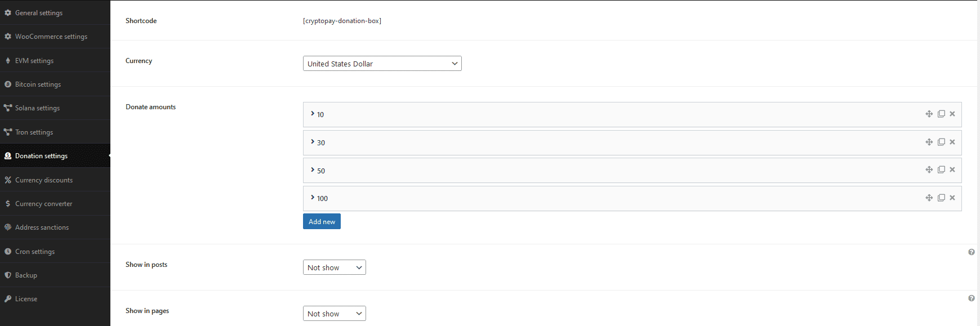Expand the 10 donate amount row
This screenshot has height=326, width=980.
click(632, 114)
